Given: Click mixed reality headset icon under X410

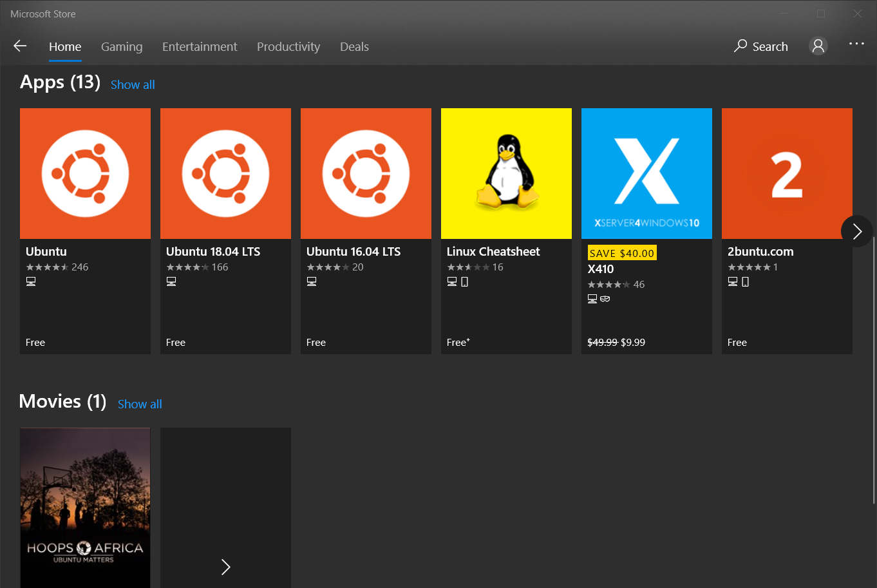Looking at the screenshot, I should point(605,299).
